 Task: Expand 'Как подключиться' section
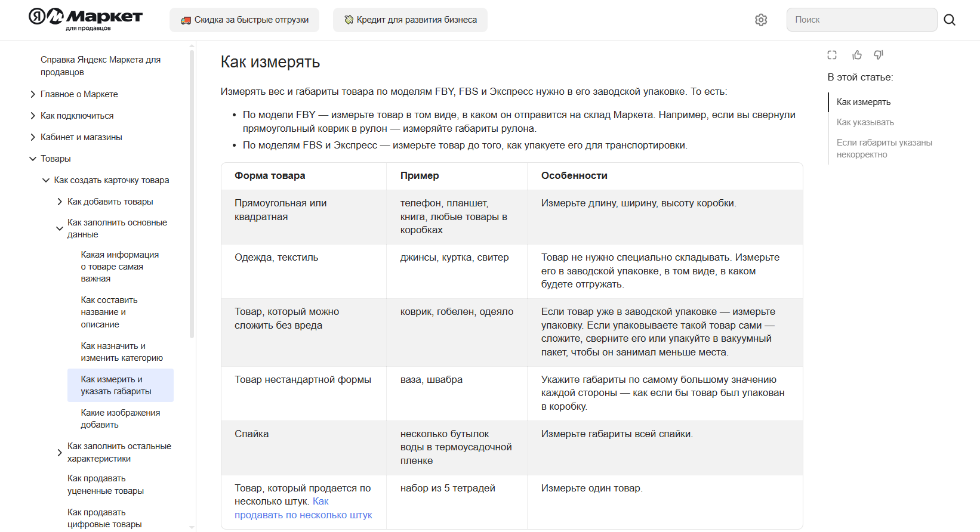pyautogui.click(x=33, y=116)
